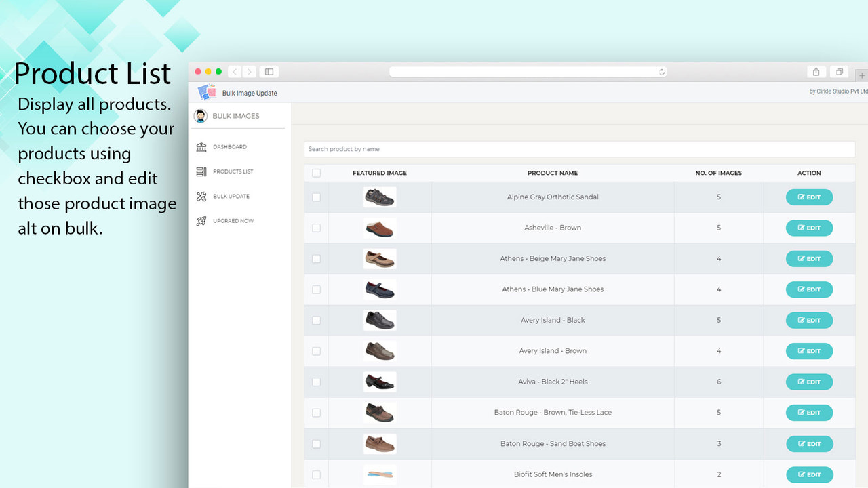Check the Baton Rouge - Sand Boat Shoes checkbox
The image size is (868, 488).
[x=316, y=443]
